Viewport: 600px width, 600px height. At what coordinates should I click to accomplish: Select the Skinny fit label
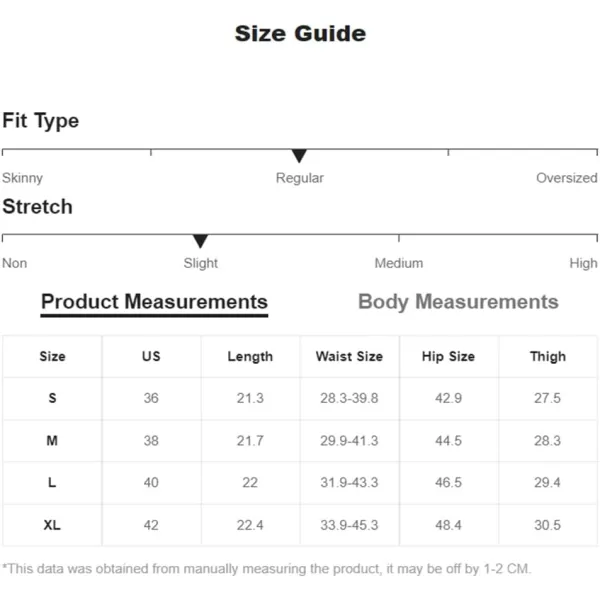coord(23,178)
